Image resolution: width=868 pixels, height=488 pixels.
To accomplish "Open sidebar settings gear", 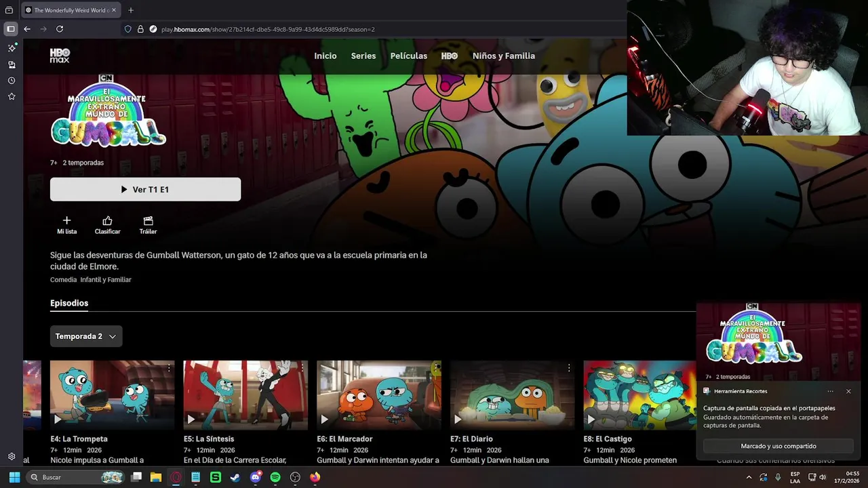I will click(12, 457).
